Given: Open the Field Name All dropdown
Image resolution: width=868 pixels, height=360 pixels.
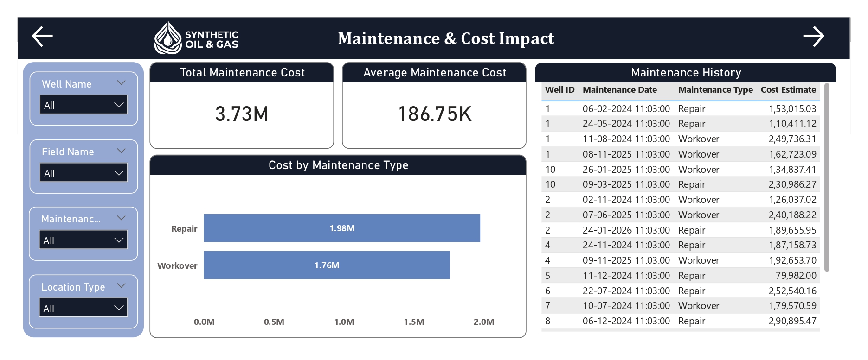Looking at the screenshot, I should (x=84, y=173).
